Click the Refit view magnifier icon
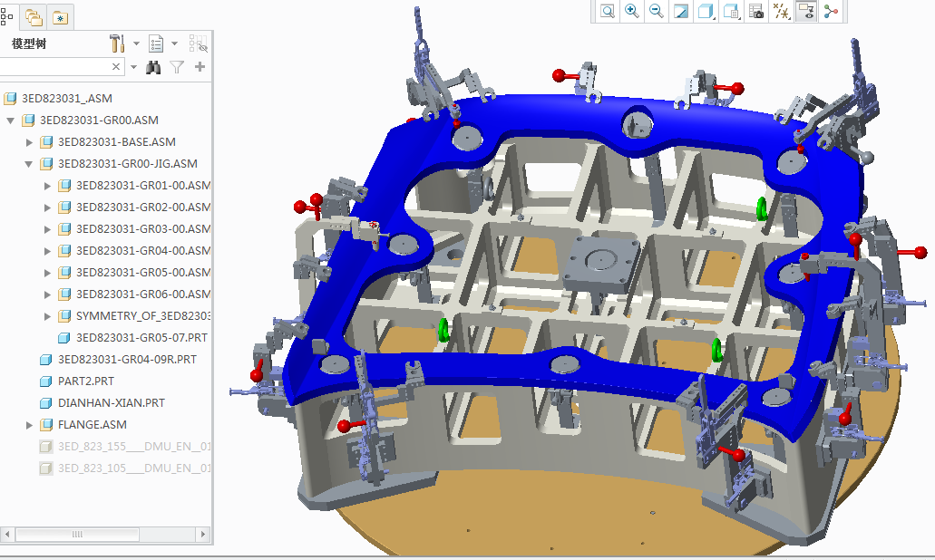The width and height of the screenshot is (935, 560). [x=607, y=11]
